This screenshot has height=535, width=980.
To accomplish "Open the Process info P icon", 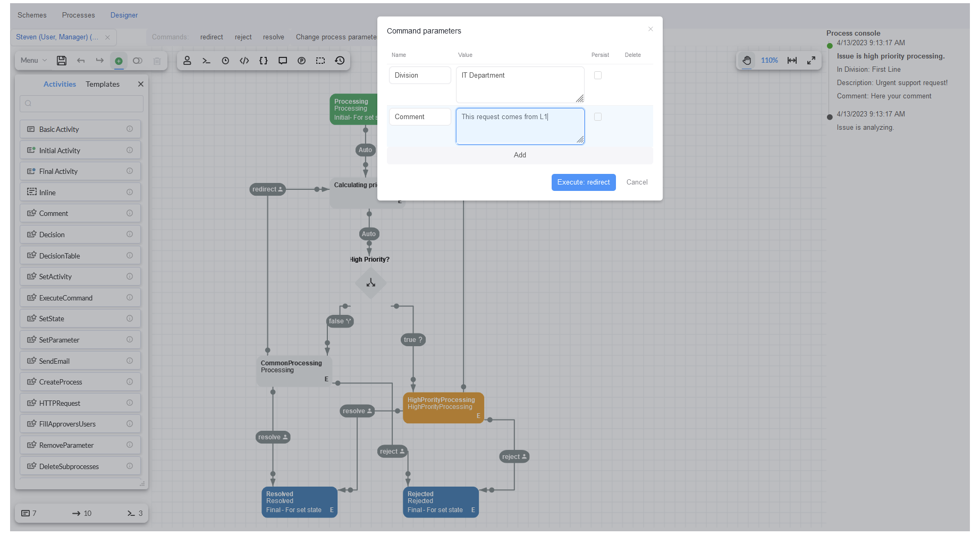I will pyautogui.click(x=301, y=61).
